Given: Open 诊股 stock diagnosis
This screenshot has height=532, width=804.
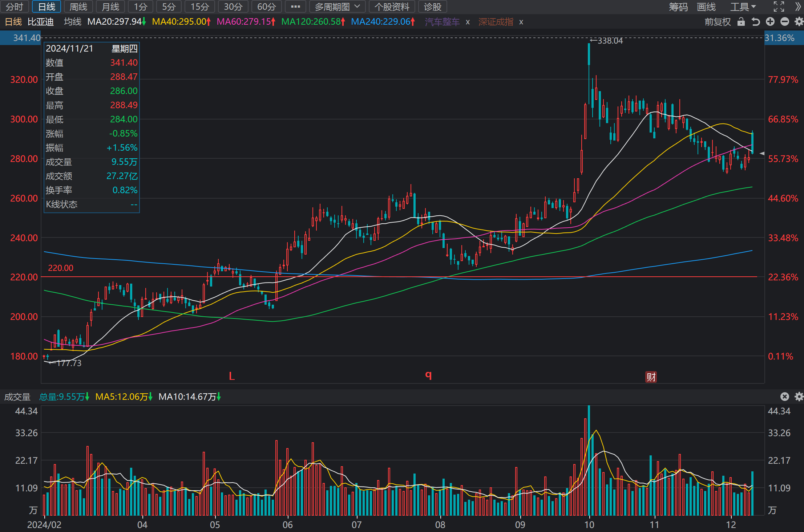Looking at the screenshot, I should (432, 7).
